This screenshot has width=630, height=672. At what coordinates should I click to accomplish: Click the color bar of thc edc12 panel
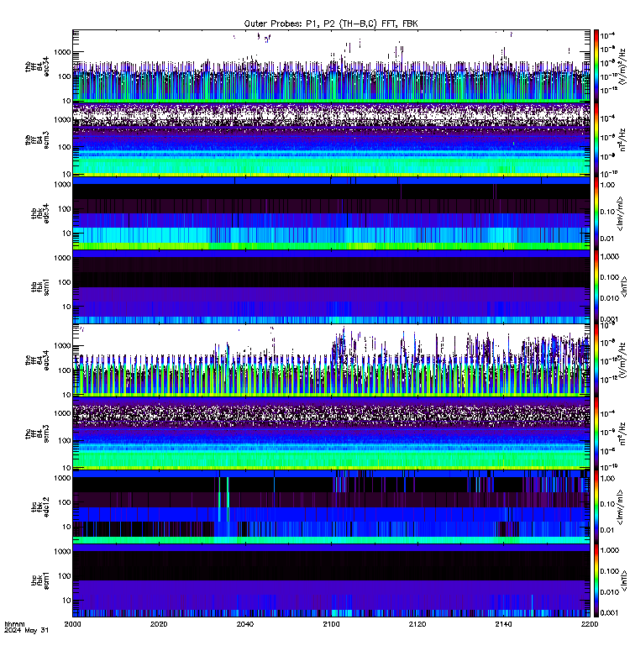click(596, 507)
